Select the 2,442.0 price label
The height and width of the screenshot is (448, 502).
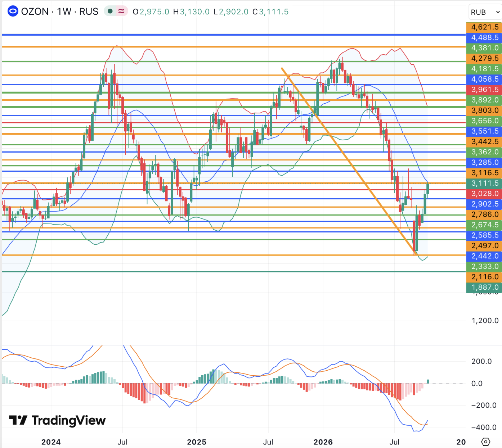click(484, 257)
